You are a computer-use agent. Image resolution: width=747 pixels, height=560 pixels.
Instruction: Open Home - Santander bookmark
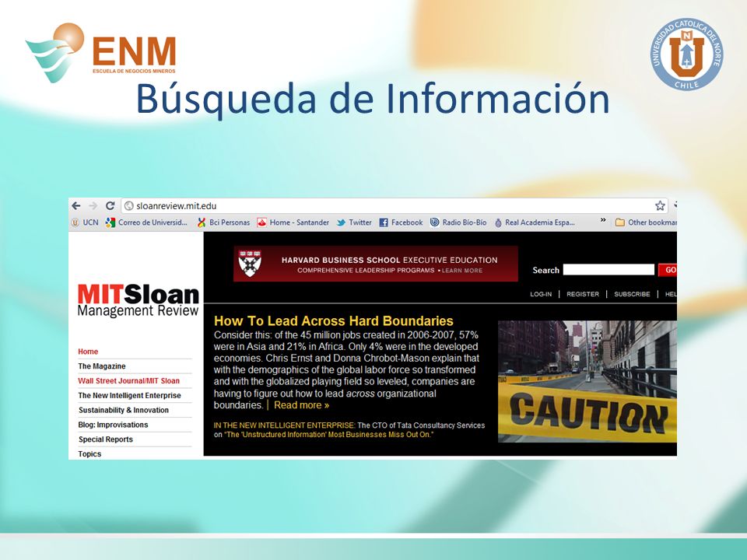(293, 222)
